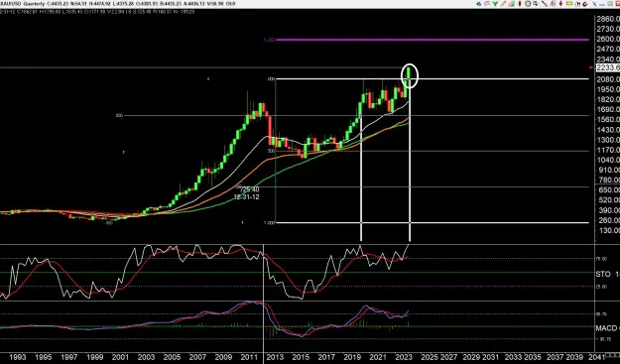Click the round clock timeframe icon
The height and width of the screenshot is (364, 620).
(x=528, y=4)
